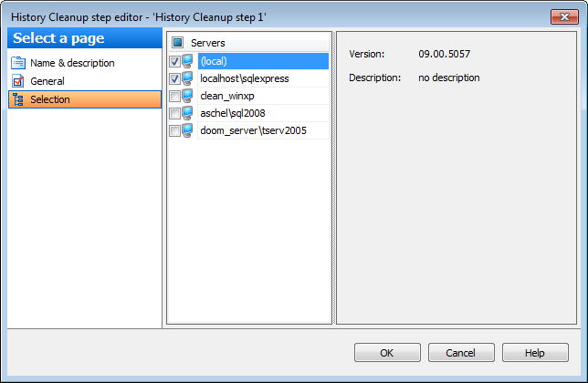Confirm with the OK button
This screenshot has width=588, height=383.
click(387, 353)
